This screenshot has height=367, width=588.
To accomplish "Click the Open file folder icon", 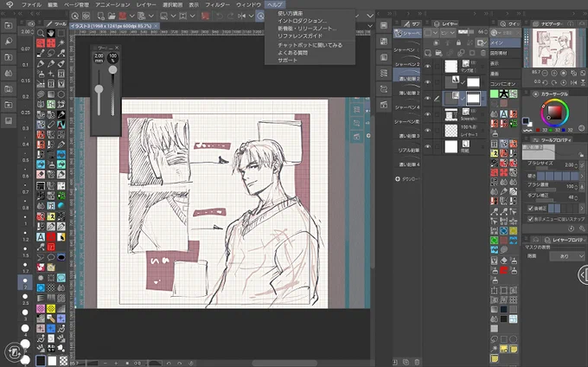I will point(112,16).
